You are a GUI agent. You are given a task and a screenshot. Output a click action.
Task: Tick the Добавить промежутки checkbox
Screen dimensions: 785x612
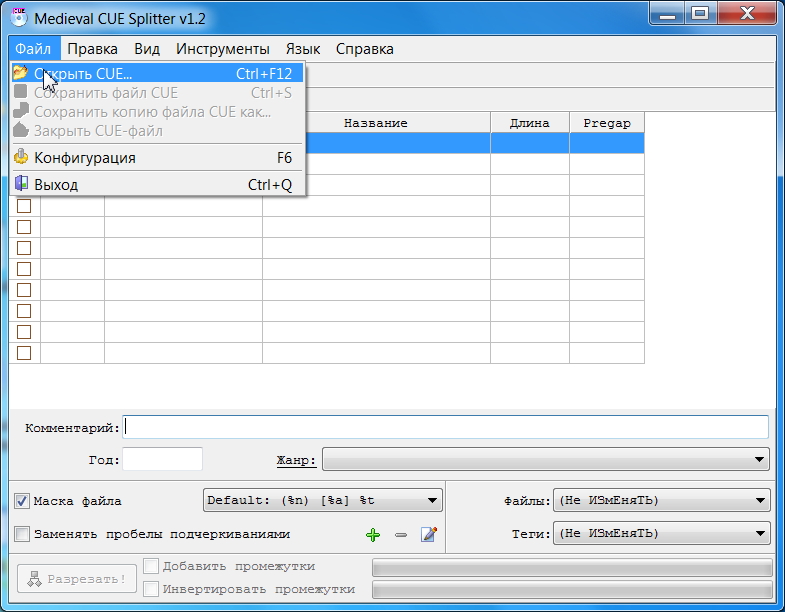click(151, 566)
